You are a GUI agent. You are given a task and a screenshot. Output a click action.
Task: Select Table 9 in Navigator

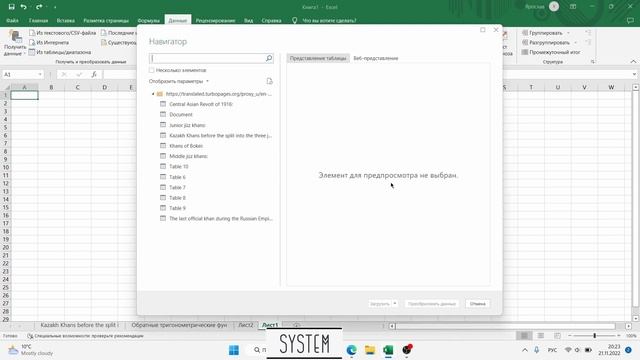(173, 208)
